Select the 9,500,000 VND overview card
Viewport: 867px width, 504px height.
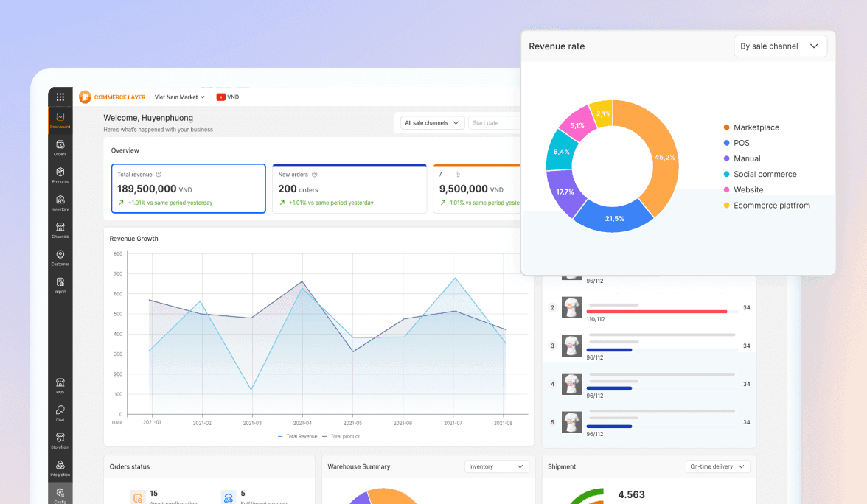[x=477, y=189]
